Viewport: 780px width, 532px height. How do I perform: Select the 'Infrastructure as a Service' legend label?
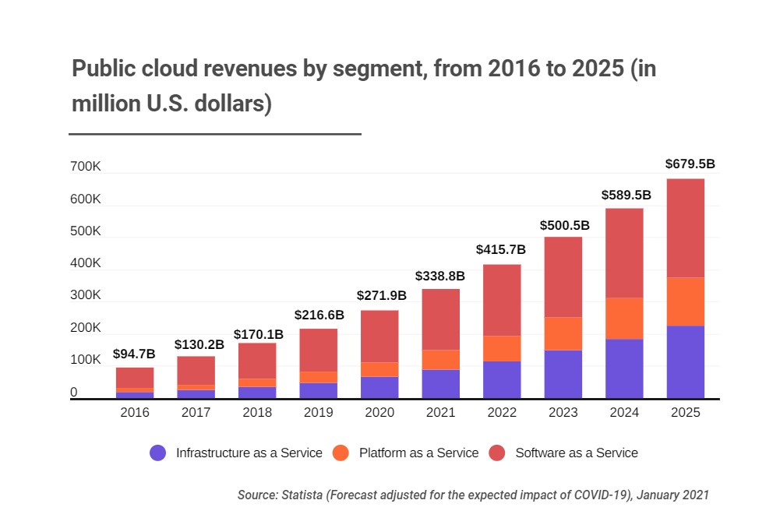click(249, 453)
